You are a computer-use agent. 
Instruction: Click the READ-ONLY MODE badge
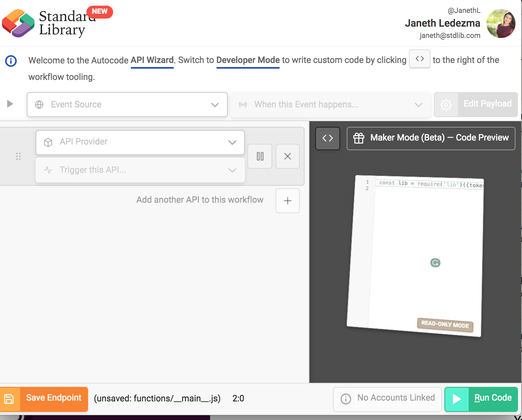click(445, 324)
